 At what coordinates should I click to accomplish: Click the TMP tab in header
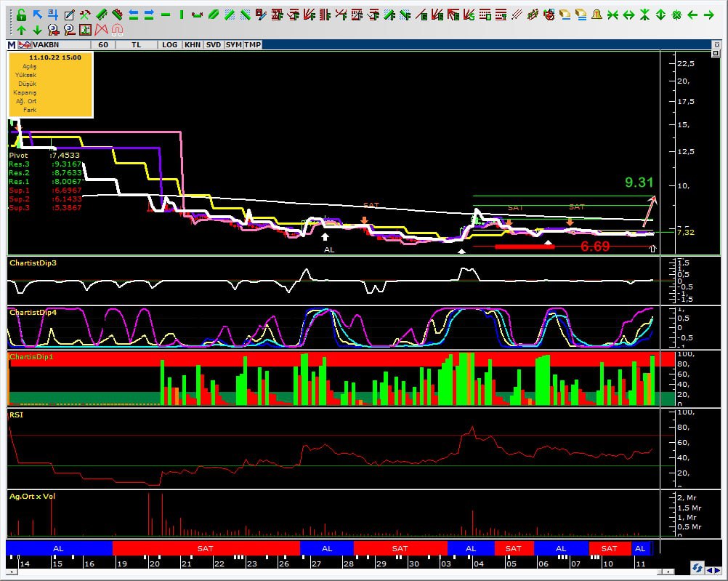[x=252, y=45]
